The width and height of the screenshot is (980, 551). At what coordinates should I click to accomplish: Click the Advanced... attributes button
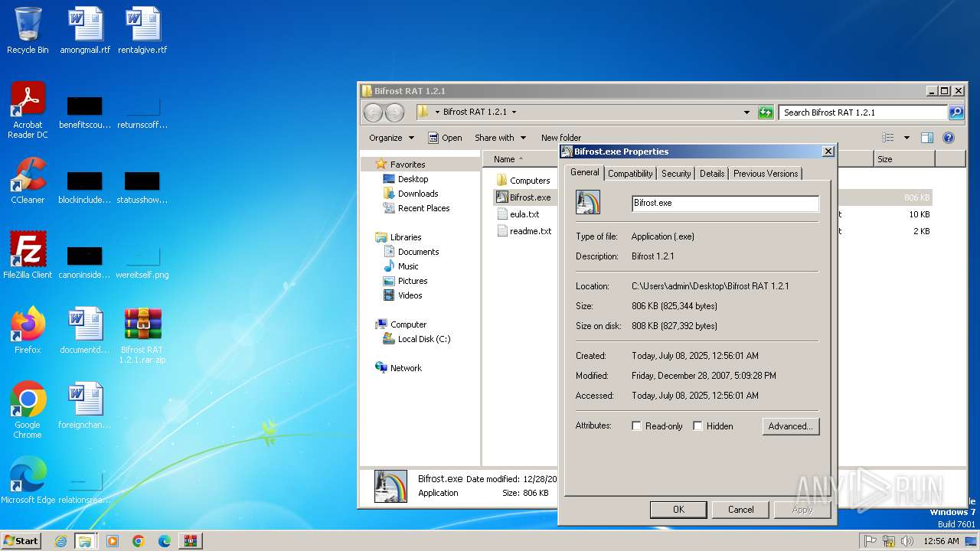click(x=791, y=426)
